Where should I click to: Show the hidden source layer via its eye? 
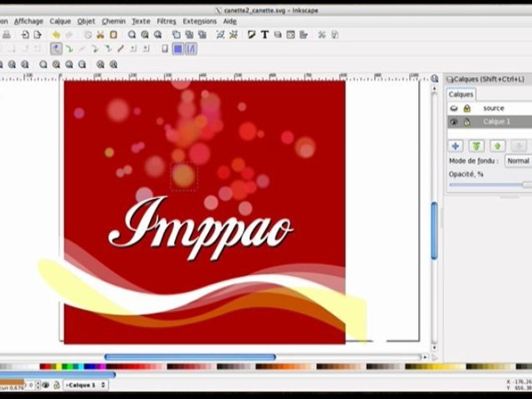click(454, 109)
